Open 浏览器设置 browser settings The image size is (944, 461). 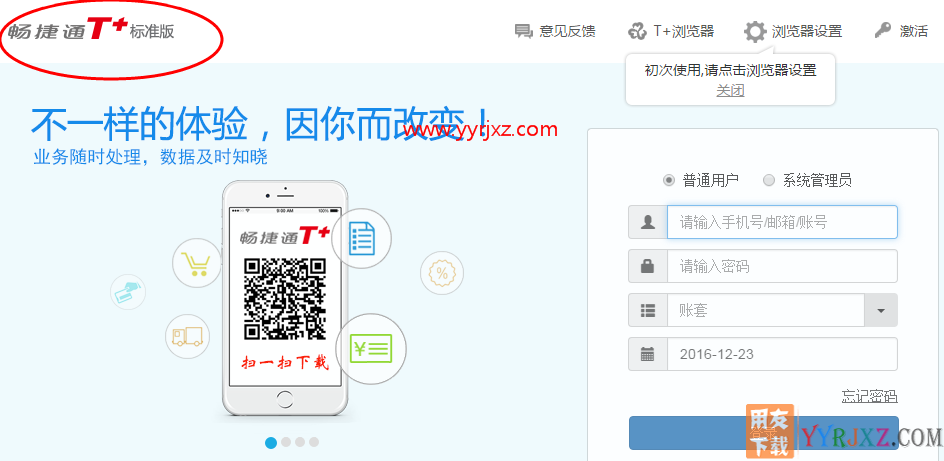pos(807,31)
